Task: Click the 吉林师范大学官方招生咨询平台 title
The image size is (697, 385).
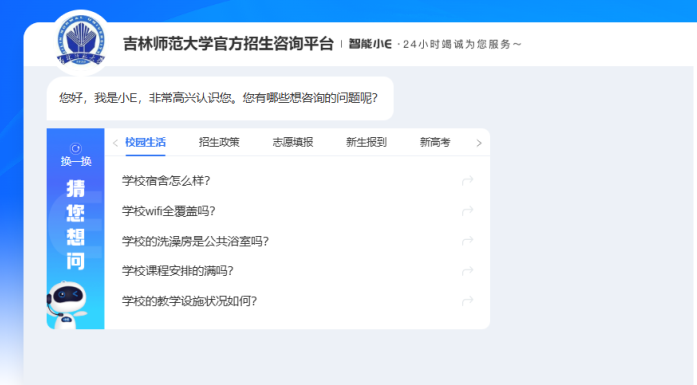Action: [x=228, y=44]
